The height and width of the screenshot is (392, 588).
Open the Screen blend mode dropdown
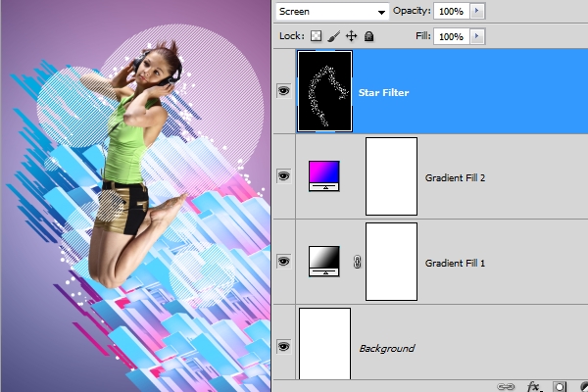[331, 11]
